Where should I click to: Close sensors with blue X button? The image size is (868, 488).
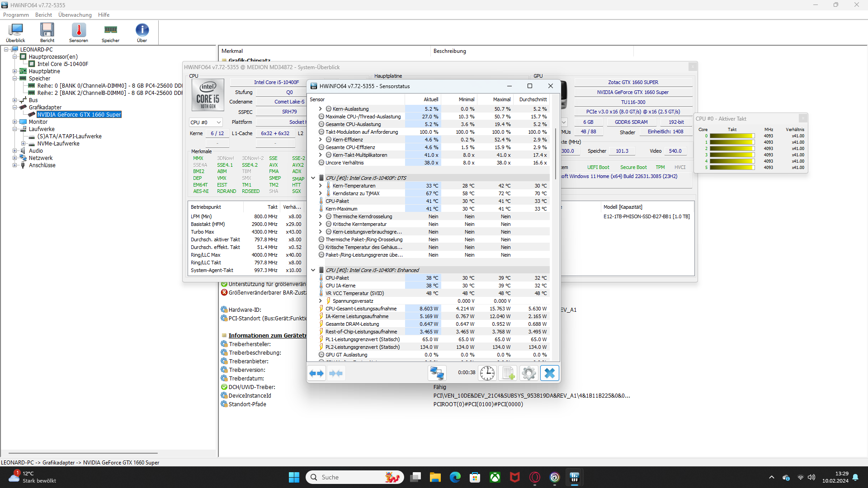click(549, 373)
